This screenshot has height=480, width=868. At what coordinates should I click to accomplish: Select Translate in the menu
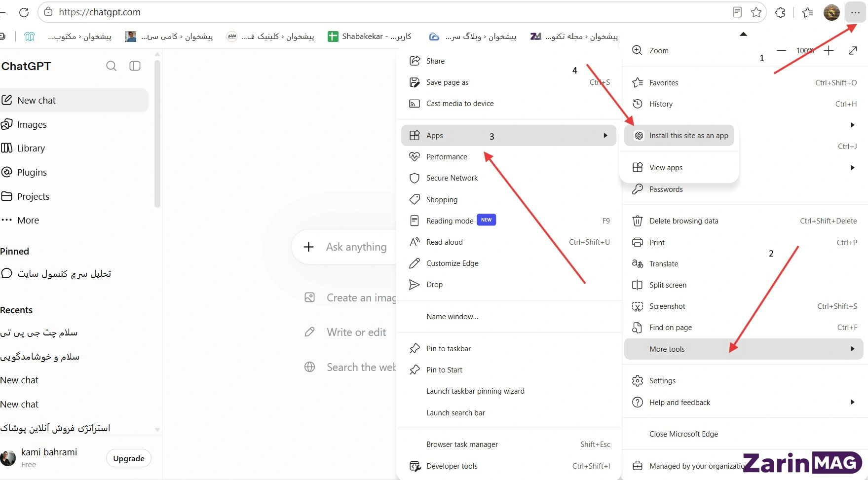(x=744, y=264)
